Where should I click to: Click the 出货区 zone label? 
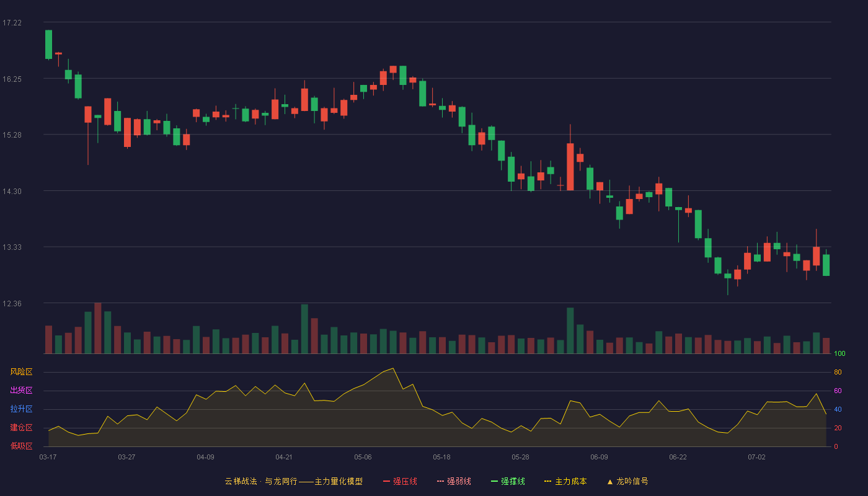coord(21,391)
